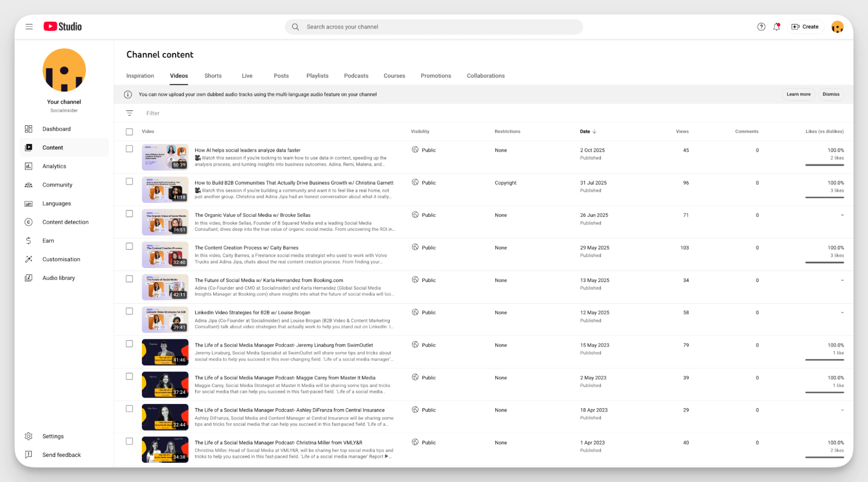Select the Analytics sidebar icon
This screenshot has width=868, height=482.
[x=29, y=166]
